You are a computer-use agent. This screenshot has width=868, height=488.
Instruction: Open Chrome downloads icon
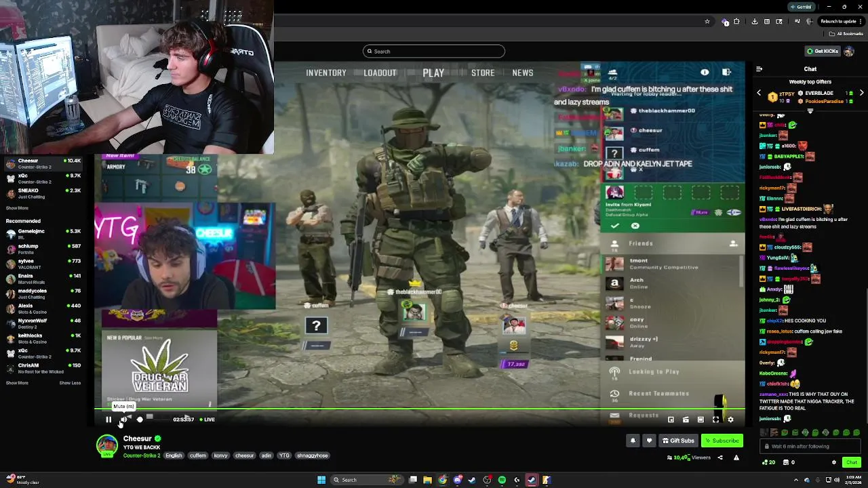tap(754, 22)
